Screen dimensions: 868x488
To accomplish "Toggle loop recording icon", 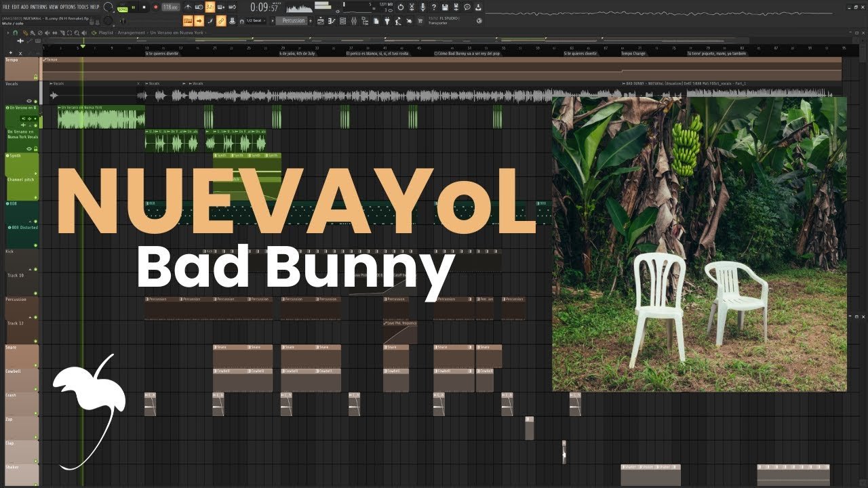I will (232, 7).
